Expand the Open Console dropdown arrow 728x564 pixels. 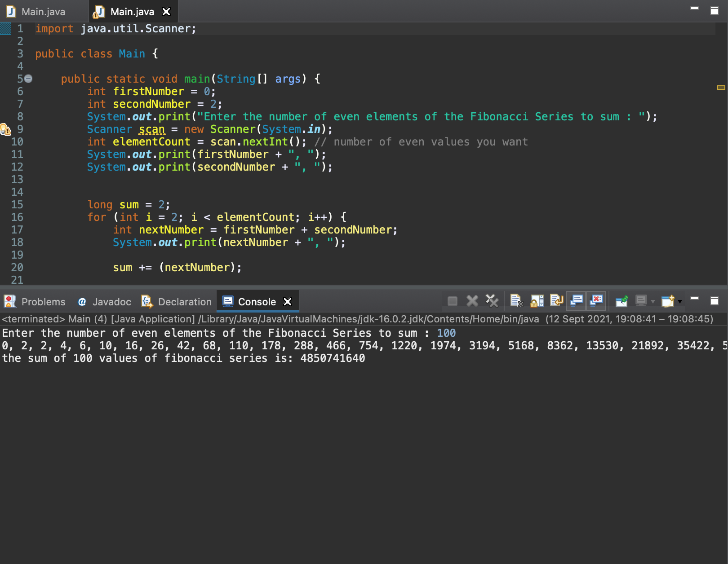(680, 301)
